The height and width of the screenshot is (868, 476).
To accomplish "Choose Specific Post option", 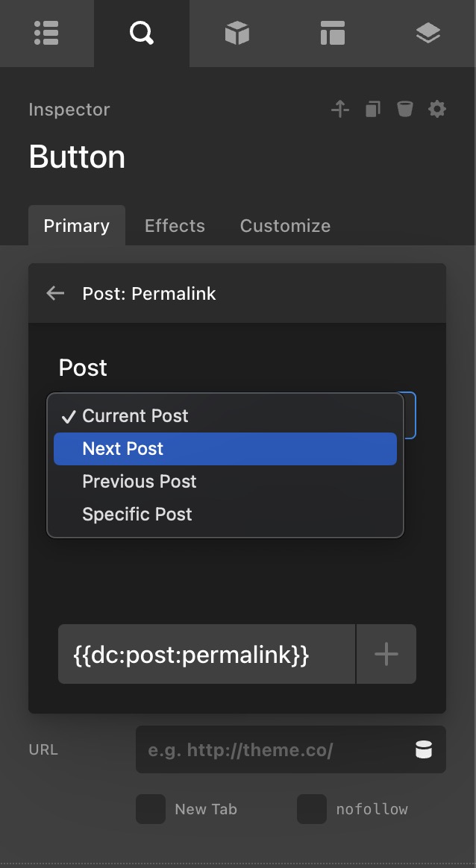I will [137, 515].
